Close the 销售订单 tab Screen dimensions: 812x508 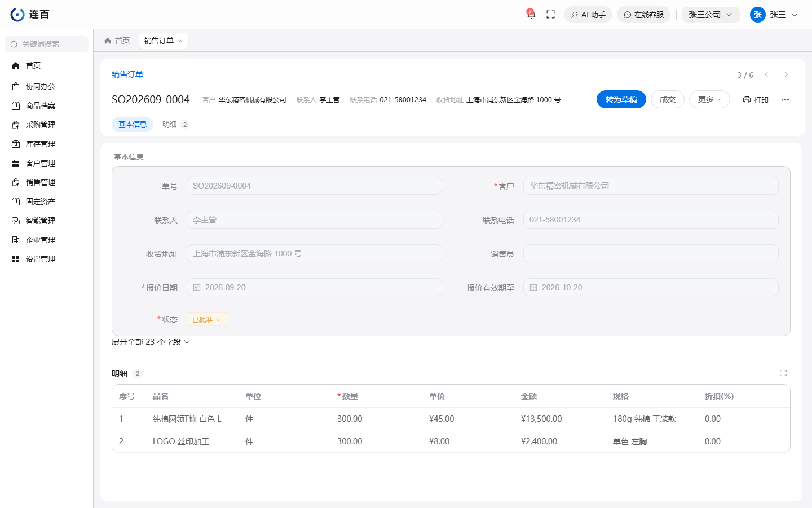coord(180,41)
